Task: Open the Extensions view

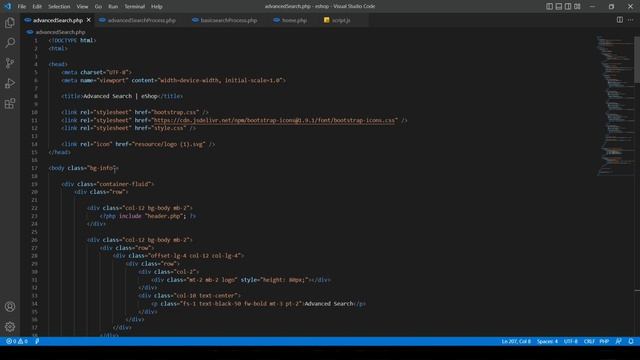Action: [x=10, y=104]
